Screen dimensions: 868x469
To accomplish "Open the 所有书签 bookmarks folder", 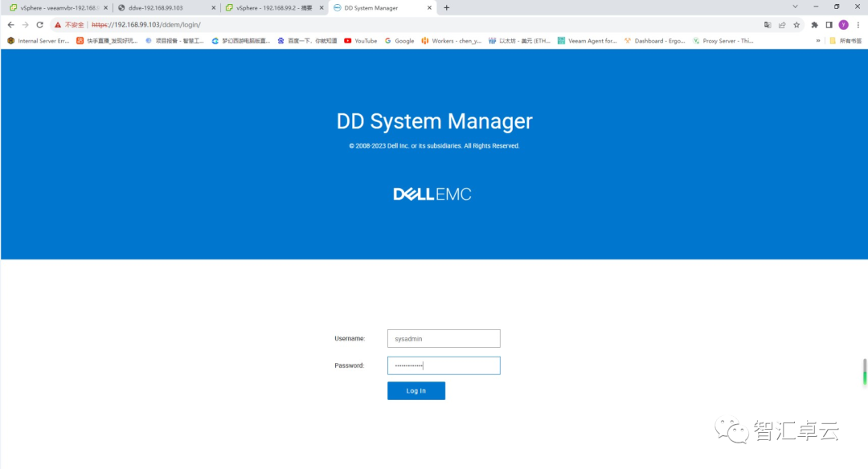I will pyautogui.click(x=845, y=41).
